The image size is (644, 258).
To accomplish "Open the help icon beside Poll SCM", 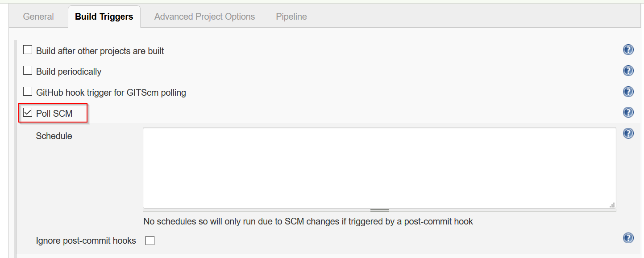I will coord(628,112).
